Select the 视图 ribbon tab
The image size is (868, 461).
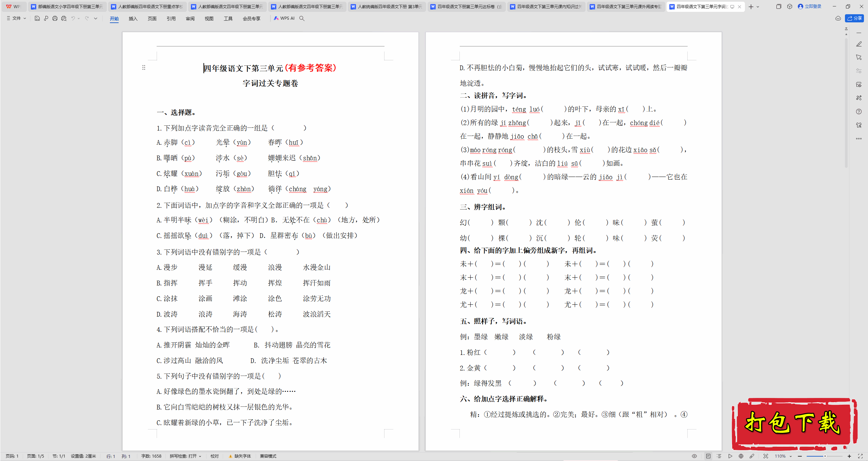click(209, 19)
